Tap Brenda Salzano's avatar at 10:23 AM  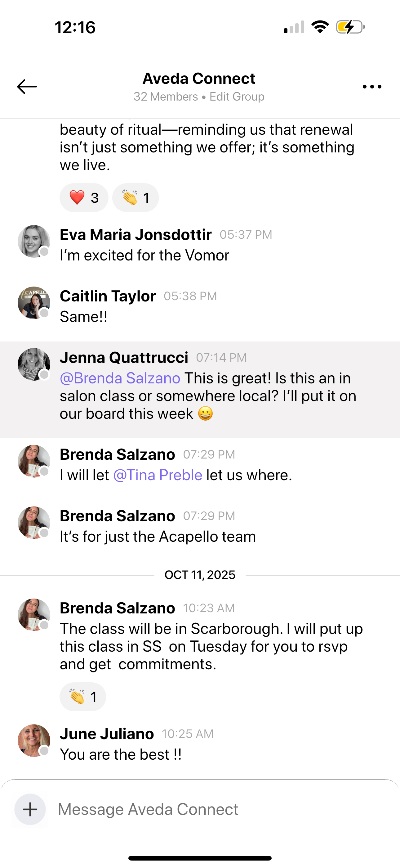click(x=34, y=615)
